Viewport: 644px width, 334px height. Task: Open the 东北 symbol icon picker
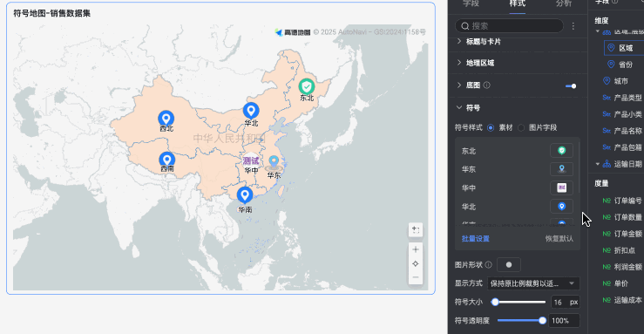pyautogui.click(x=561, y=151)
